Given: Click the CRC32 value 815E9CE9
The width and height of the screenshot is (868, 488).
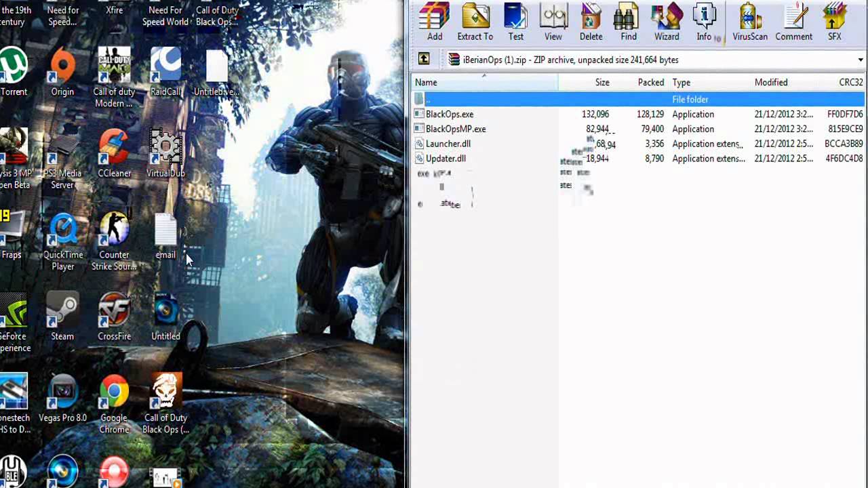Looking at the screenshot, I should 845,129.
